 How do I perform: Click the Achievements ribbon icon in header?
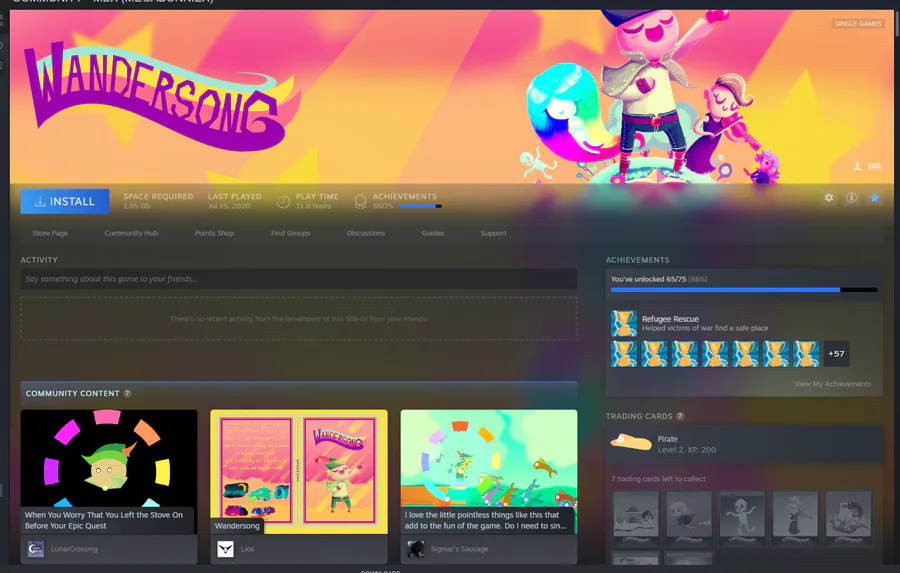360,202
